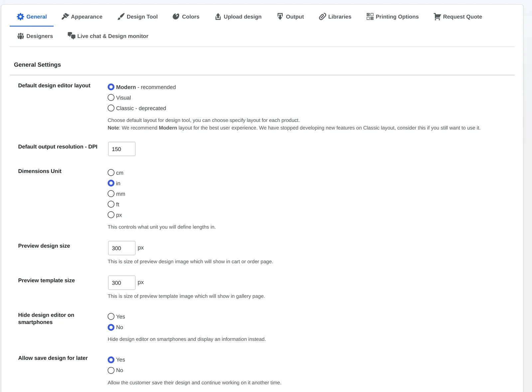Set dimensions unit to mm
532x392 pixels.
tap(111, 194)
